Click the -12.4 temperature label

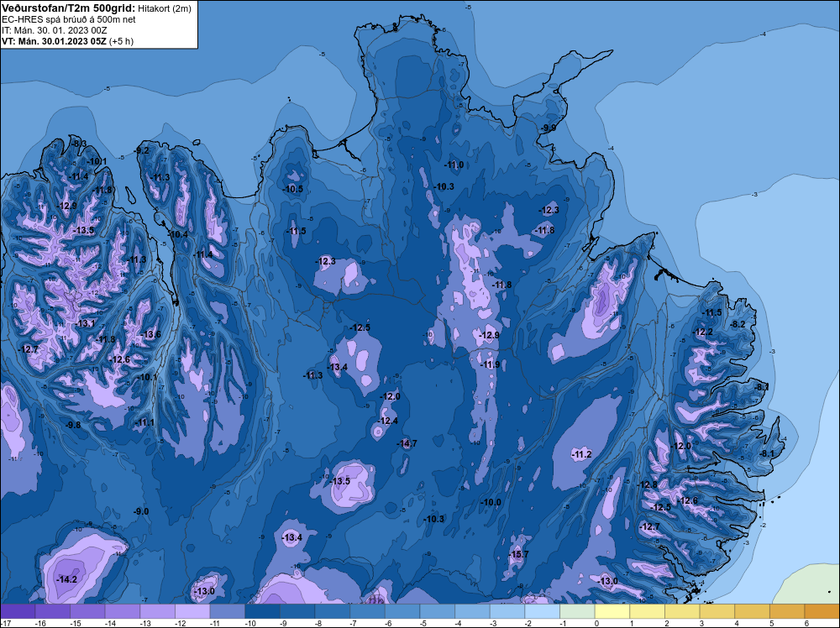point(388,421)
